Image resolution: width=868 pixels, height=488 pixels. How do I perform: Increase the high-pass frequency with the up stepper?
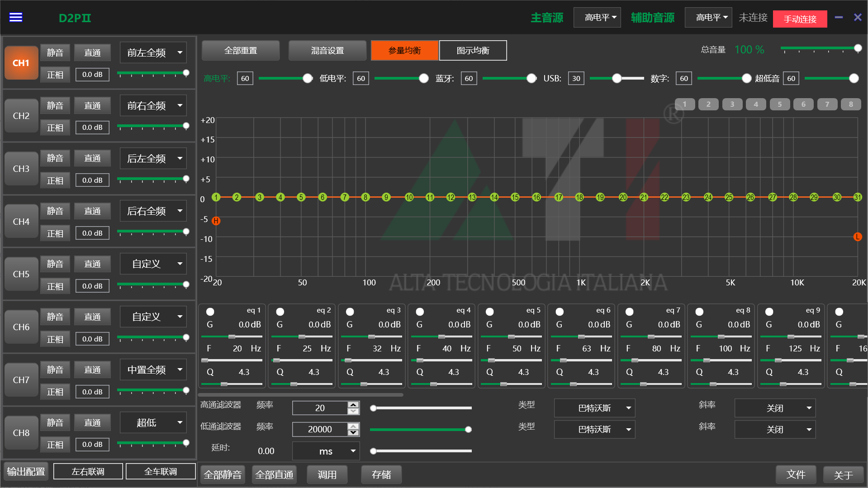353,404
